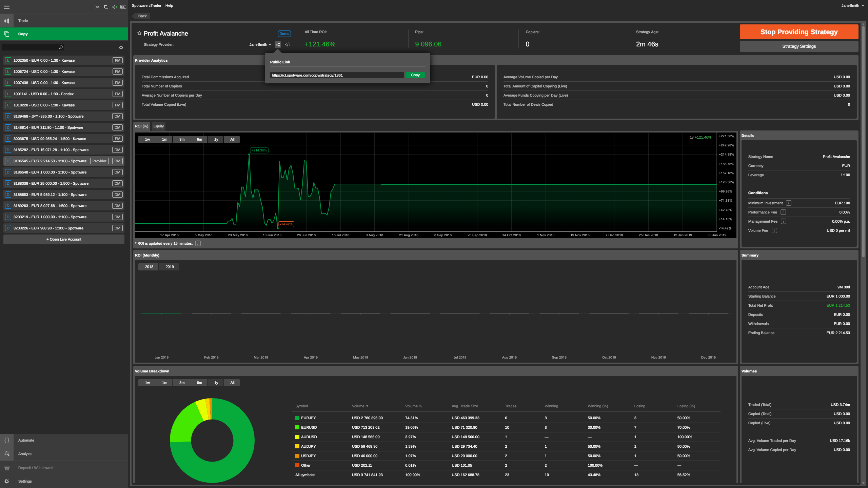
Task: Select account 3203226 EUR 988.90
Action: (x=64, y=228)
